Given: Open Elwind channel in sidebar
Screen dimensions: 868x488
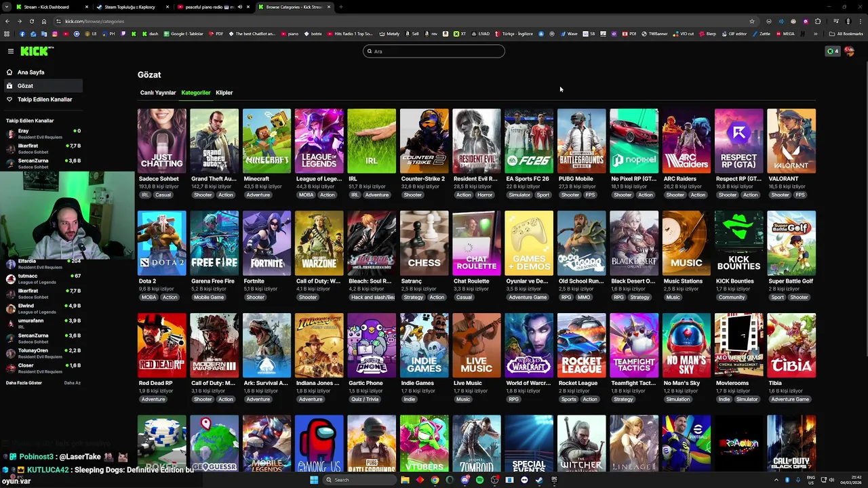Looking at the screenshot, I should pos(42,308).
